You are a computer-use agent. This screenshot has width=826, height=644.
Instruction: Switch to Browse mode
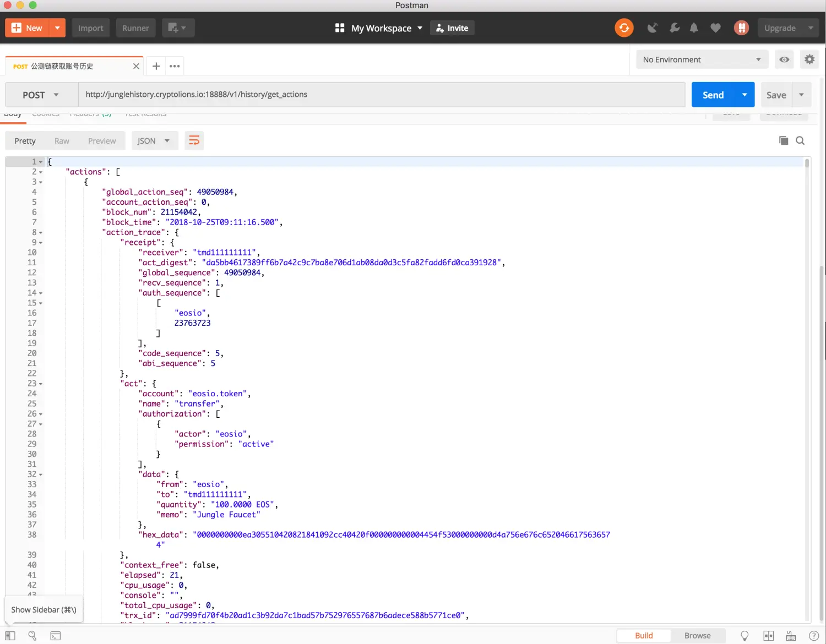(698, 636)
